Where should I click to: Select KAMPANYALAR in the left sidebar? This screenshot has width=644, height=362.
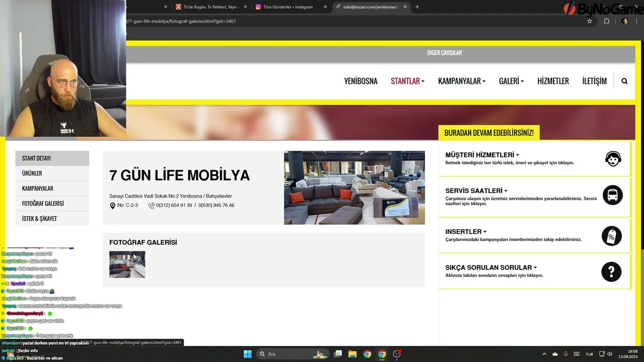coord(52,189)
